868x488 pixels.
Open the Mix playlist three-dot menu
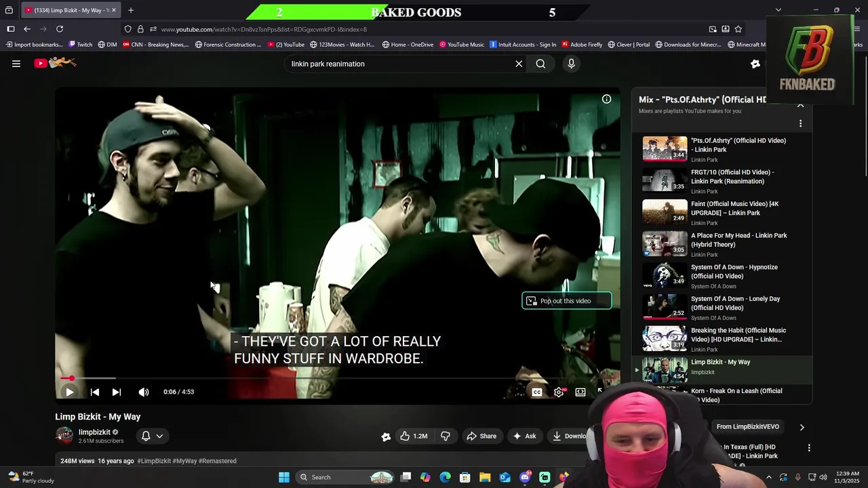coord(800,123)
